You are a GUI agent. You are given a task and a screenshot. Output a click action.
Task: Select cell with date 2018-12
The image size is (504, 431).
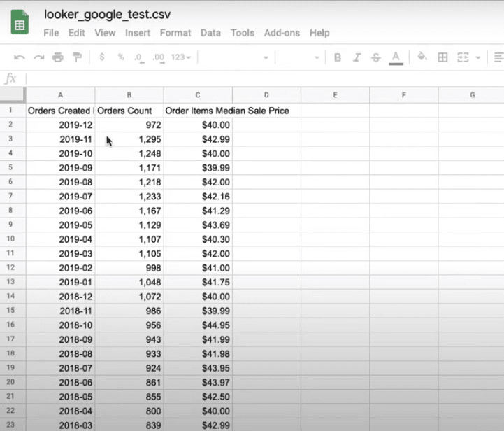coord(60,296)
